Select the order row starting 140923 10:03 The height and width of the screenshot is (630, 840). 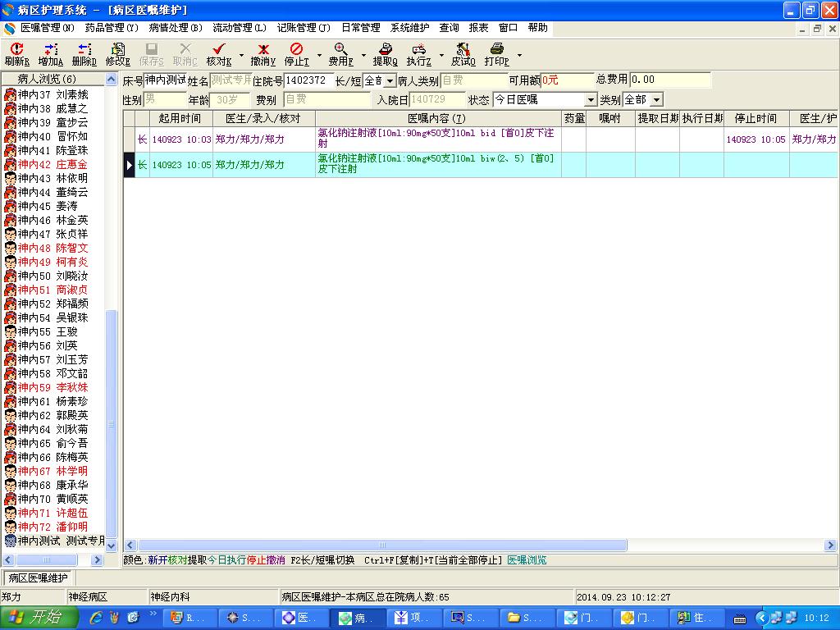pyautogui.click(x=481, y=139)
